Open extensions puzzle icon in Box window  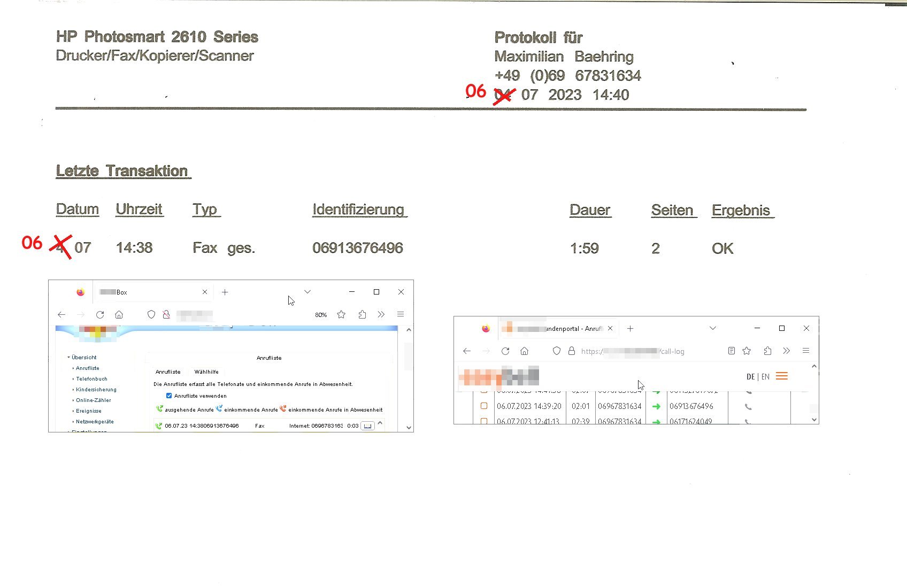(x=362, y=315)
